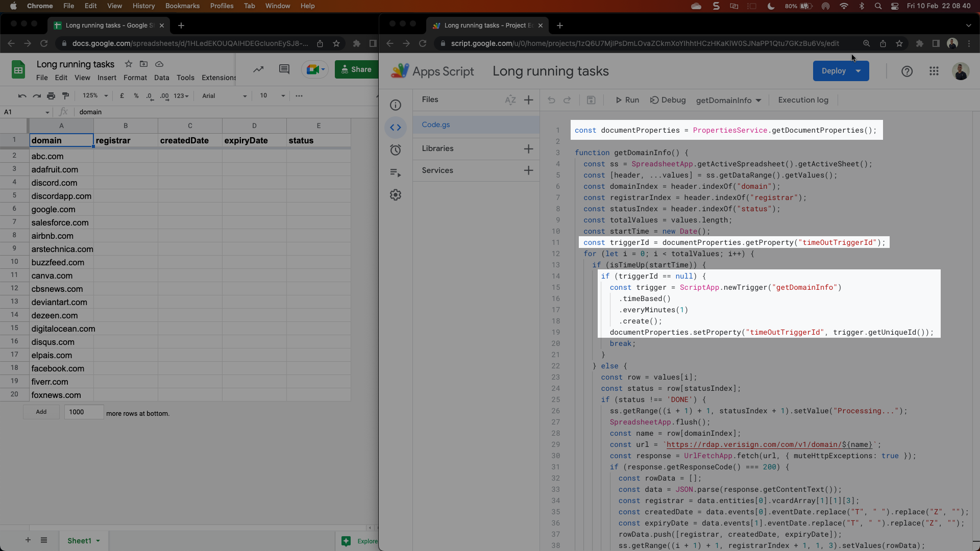The height and width of the screenshot is (551, 980).
Task: Open the Google apps grid icon
Action: click(x=934, y=71)
